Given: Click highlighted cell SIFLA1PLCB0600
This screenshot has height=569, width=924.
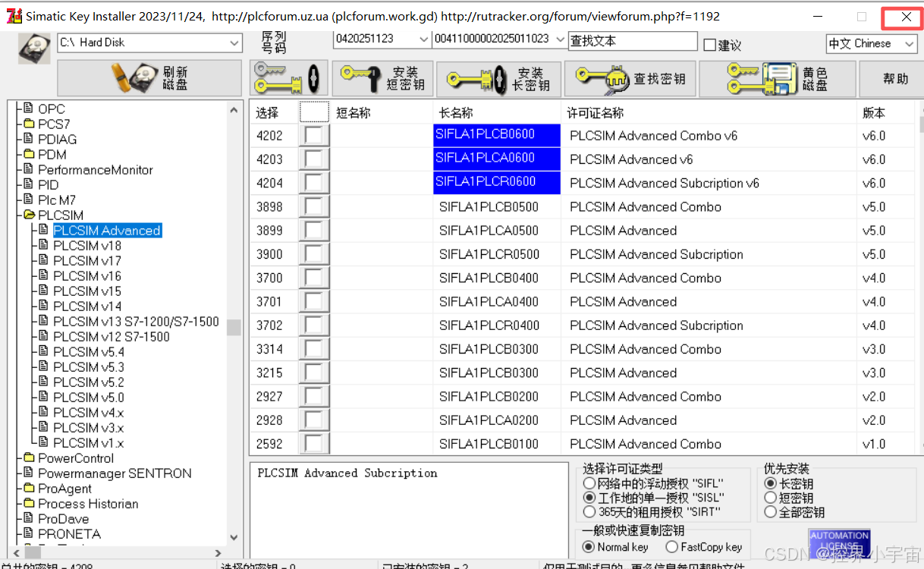Looking at the screenshot, I should 497,135.
